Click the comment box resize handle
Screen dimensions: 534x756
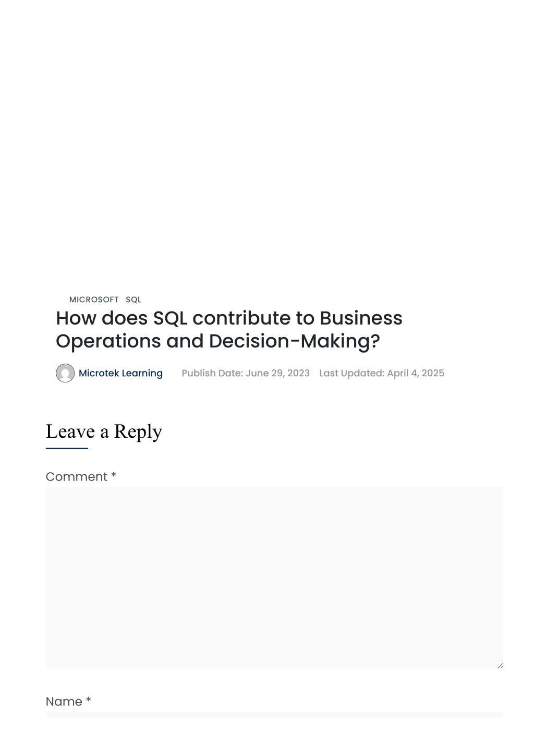click(x=500, y=665)
